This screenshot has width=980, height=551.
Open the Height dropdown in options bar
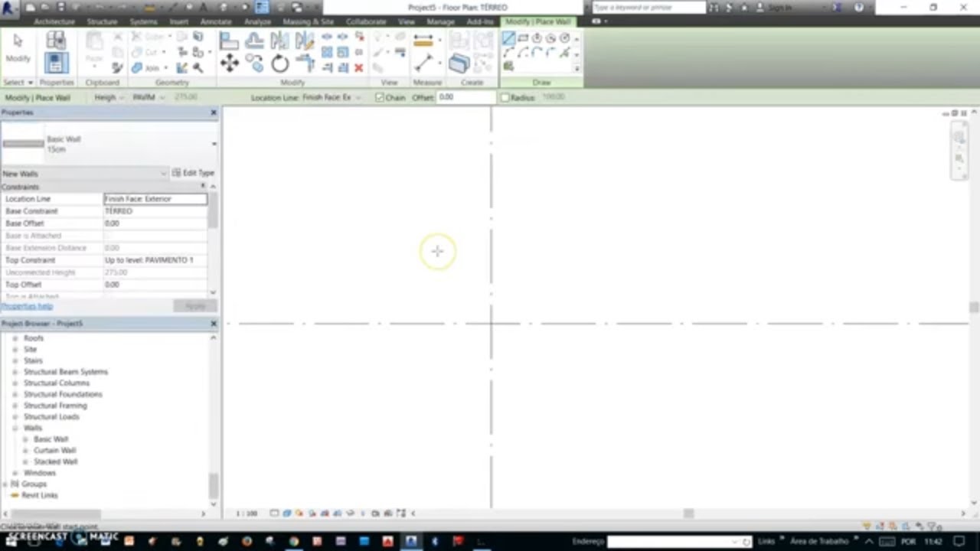(108, 98)
